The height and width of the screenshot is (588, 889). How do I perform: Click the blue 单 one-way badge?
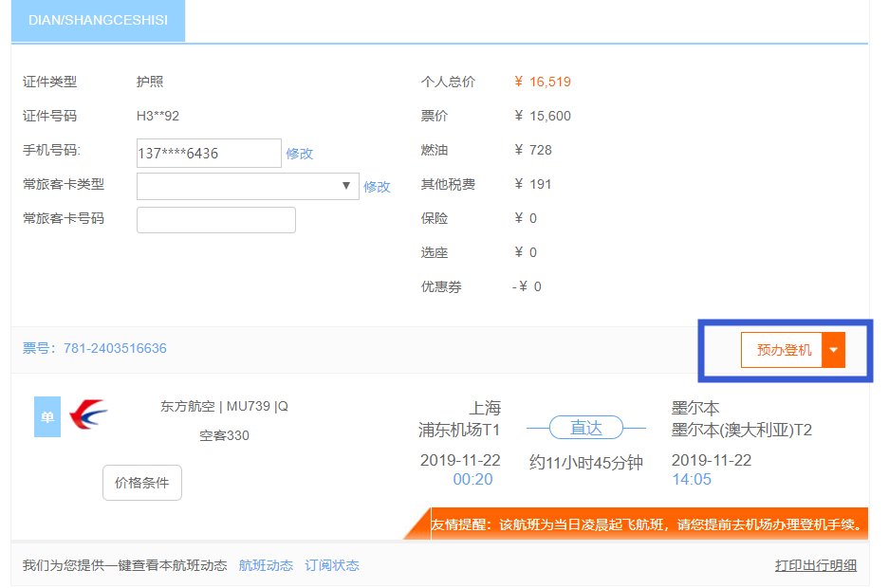(47, 416)
